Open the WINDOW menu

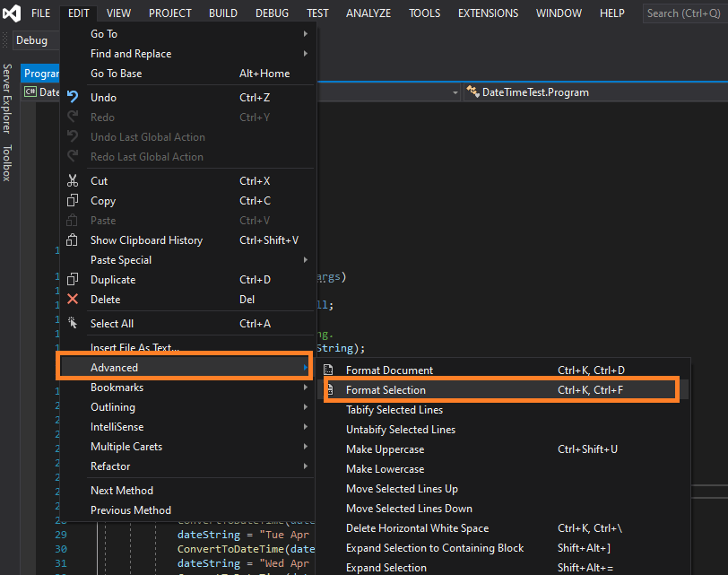tap(559, 13)
